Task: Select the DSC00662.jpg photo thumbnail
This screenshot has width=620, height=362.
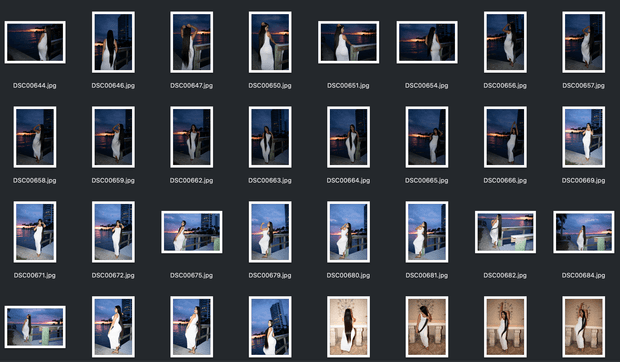Action: tap(191, 137)
